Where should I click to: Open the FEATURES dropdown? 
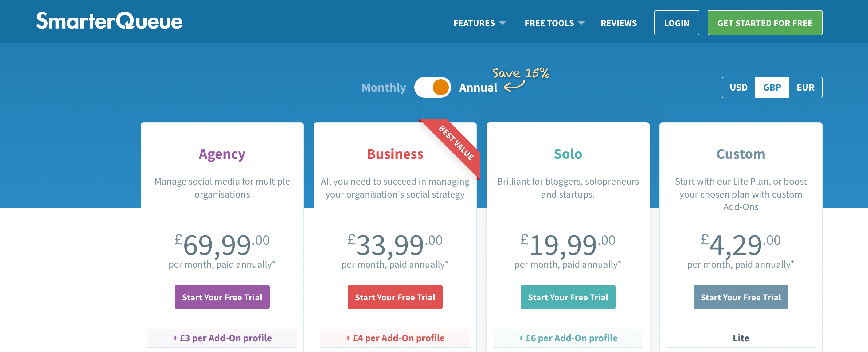[x=475, y=23]
